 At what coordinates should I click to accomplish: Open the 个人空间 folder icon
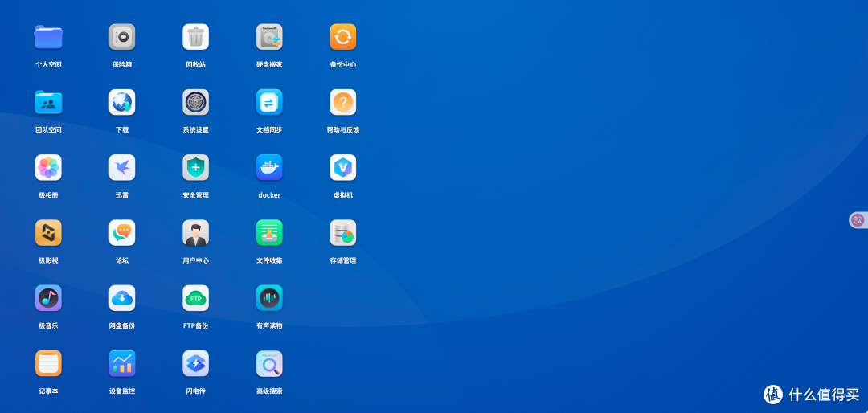(x=48, y=37)
